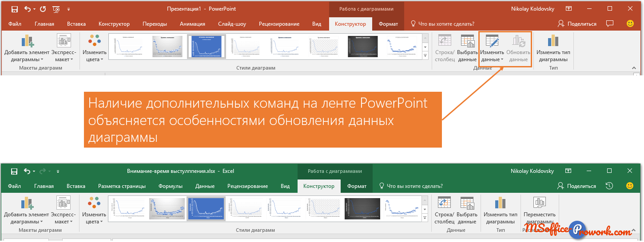Click Save icon in PowerPoint title bar
This screenshot has width=644, height=242.
14,9
